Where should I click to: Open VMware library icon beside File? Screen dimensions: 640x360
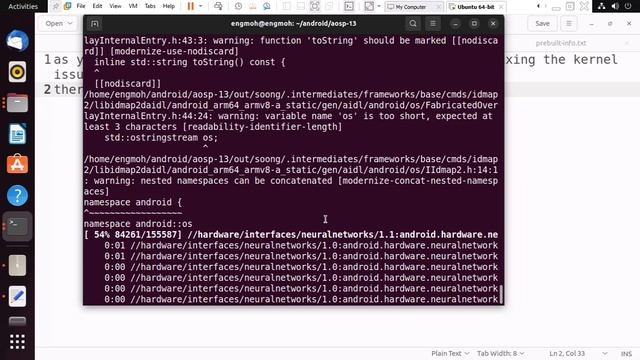(x=68, y=6)
